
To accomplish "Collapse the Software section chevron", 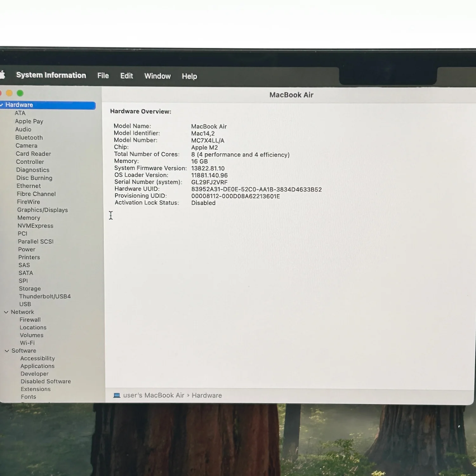I will (x=7, y=351).
